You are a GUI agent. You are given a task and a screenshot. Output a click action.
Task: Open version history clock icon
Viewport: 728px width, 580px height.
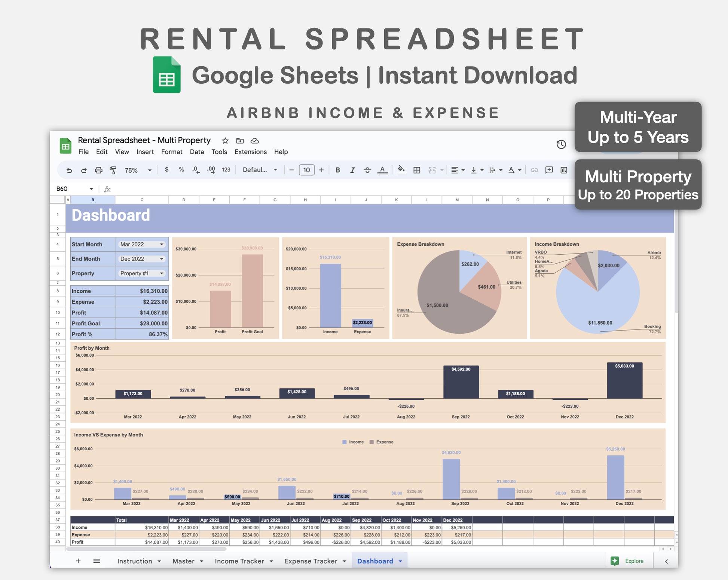tap(561, 144)
